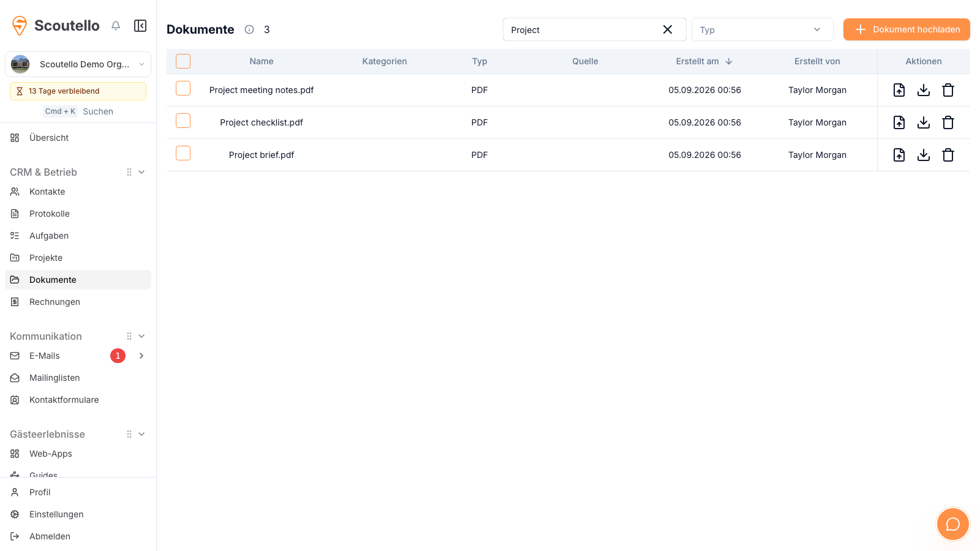Click the Scoutello logo icon
The image size is (980, 551).
pos(20,26)
